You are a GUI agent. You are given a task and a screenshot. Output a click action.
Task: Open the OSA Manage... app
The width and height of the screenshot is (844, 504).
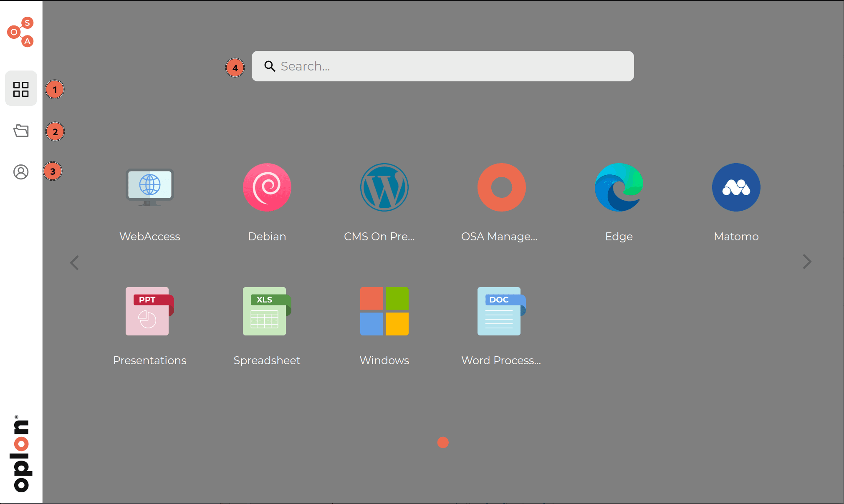coord(502,187)
